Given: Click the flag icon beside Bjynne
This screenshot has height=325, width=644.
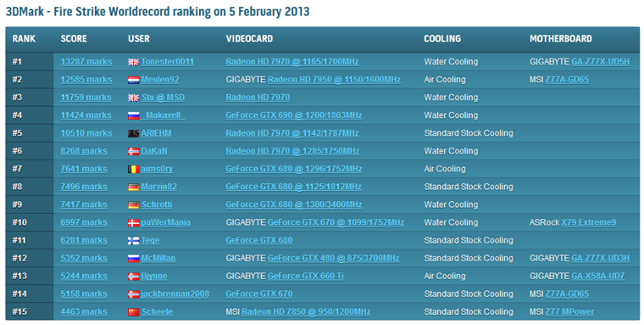Looking at the screenshot, I should (134, 277).
